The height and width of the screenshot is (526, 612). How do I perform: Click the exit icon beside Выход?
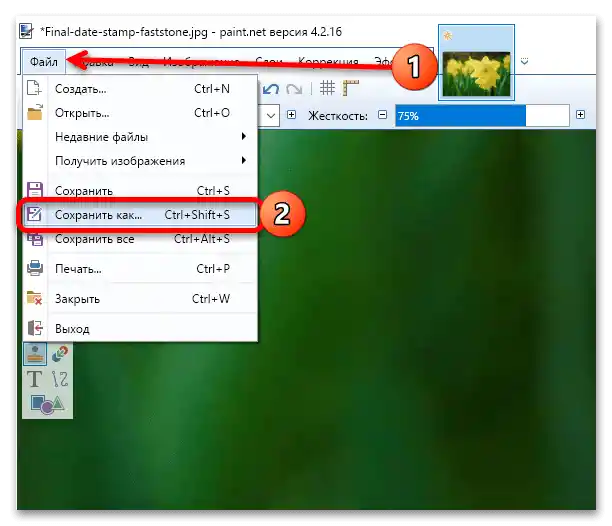click(35, 328)
